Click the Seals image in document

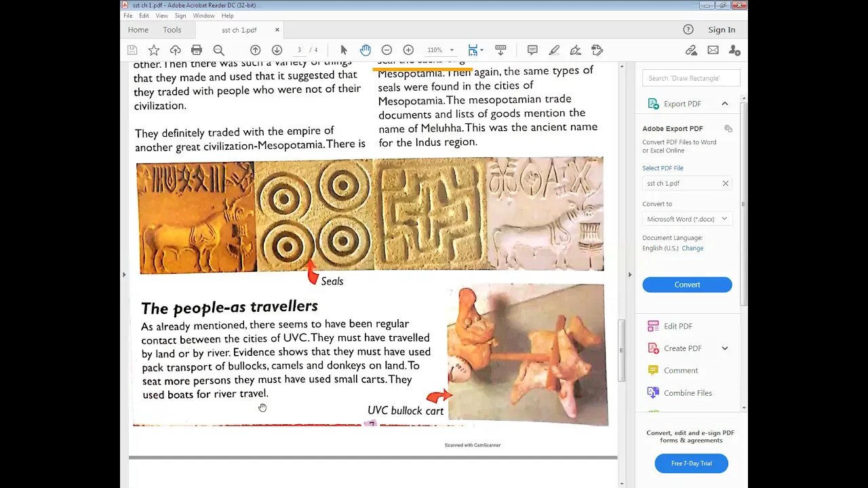pyautogui.click(x=370, y=215)
